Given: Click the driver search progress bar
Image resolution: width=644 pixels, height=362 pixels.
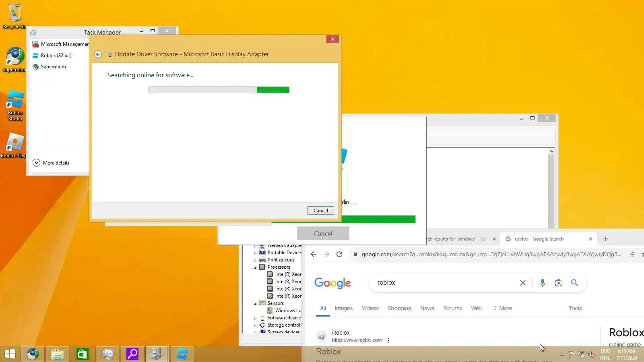Looking at the screenshot, I should coord(219,90).
